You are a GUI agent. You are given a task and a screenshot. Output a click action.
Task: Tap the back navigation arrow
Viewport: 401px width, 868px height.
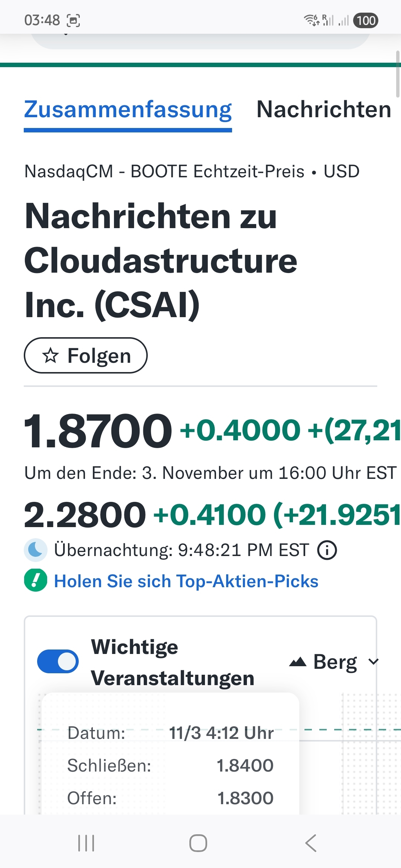point(311,843)
